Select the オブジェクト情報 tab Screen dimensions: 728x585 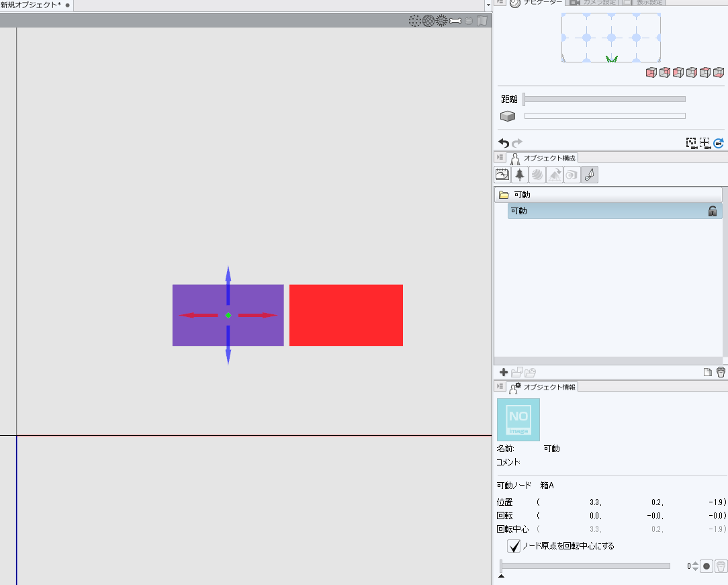tap(542, 387)
